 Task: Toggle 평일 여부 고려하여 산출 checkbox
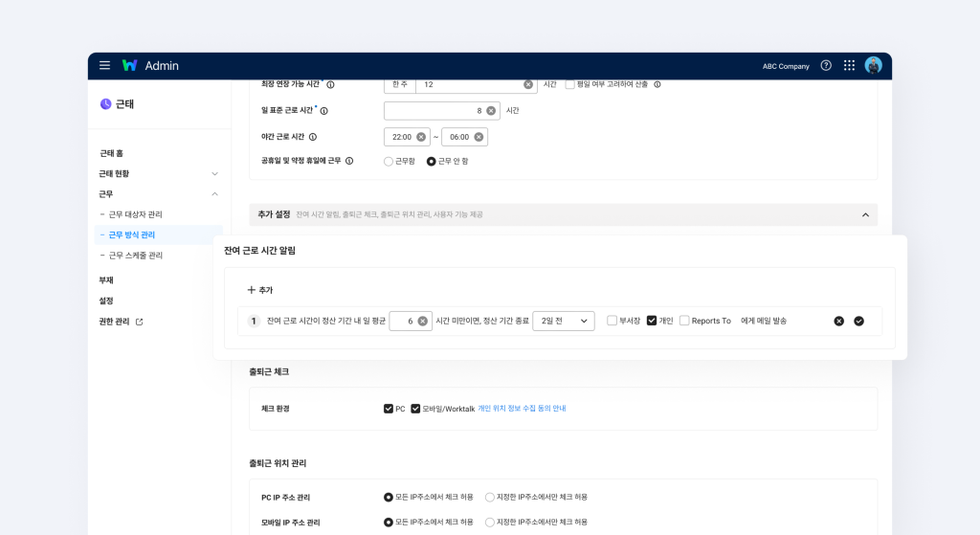point(570,84)
